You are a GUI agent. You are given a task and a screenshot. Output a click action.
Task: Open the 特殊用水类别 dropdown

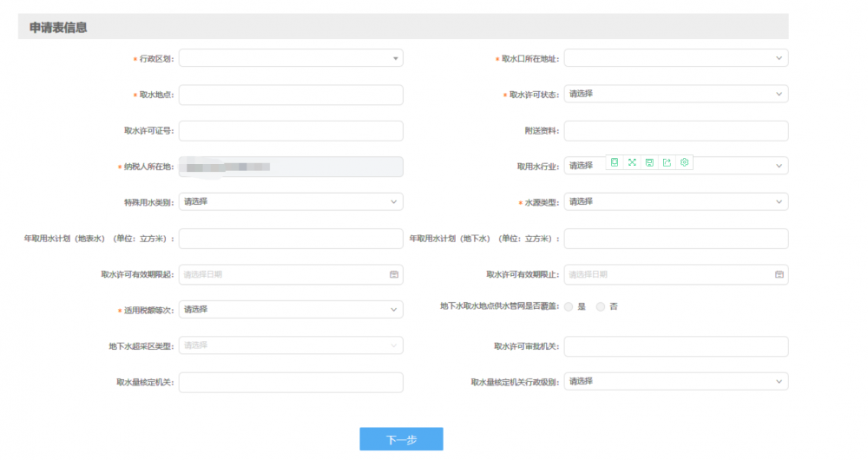[x=291, y=201]
